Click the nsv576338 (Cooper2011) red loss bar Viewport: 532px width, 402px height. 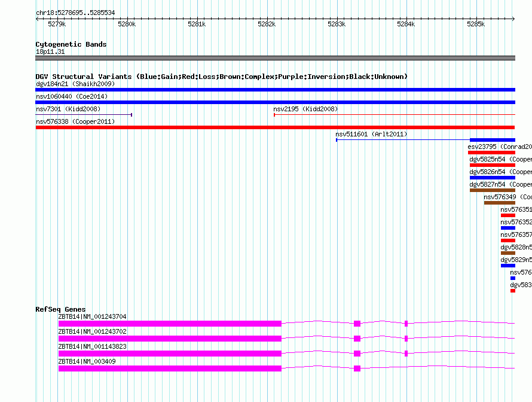coord(275,127)
